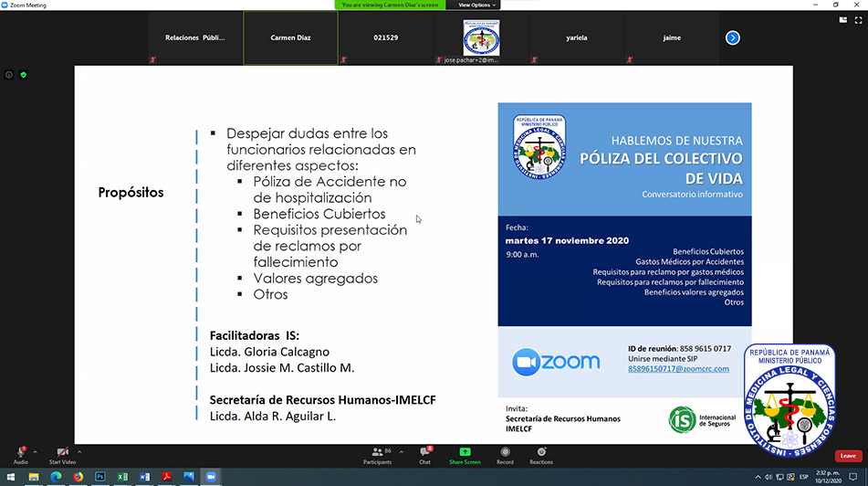Click 'Licda. Jossie M. Castillo M.' text
This screenshot has height=486, width=868.
tap(282, 368)
